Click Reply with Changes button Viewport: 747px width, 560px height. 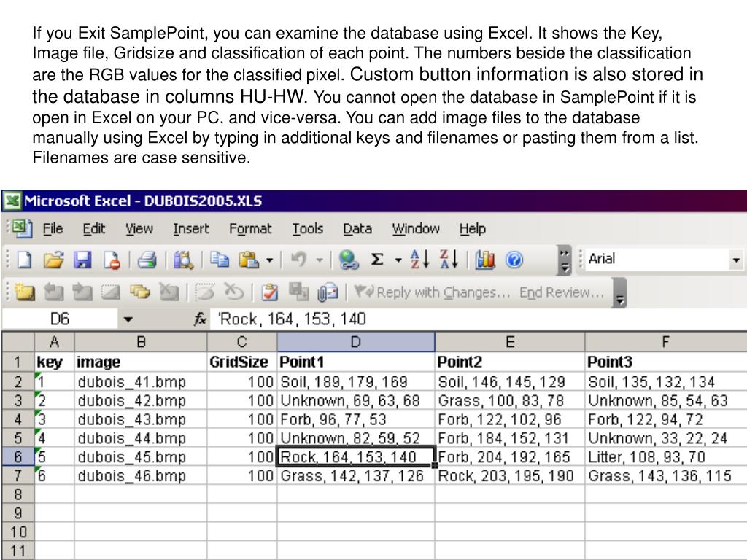[433, 292]
